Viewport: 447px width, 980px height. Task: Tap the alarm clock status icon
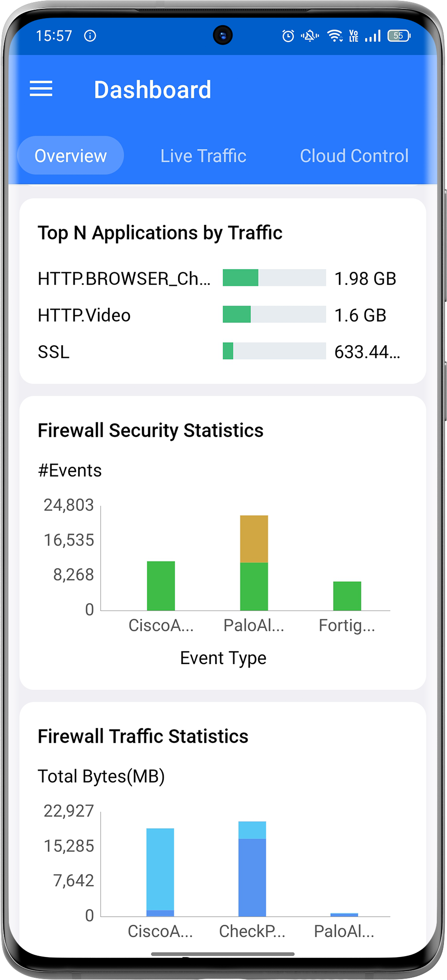tap(288, 36)
